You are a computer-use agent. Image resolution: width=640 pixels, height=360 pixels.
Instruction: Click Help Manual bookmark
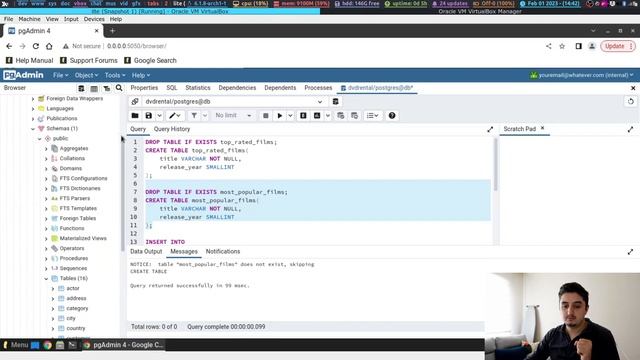click(29, 60)
